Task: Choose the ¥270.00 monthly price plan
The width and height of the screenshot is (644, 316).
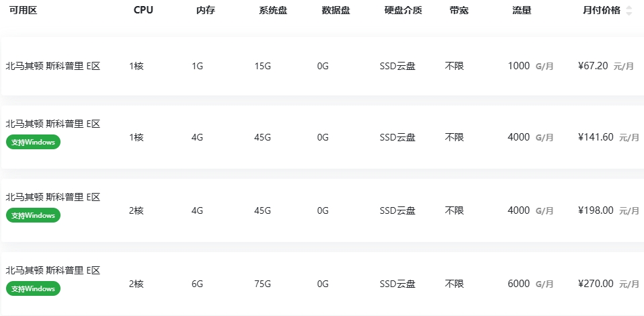Action: tap(596, 284)
